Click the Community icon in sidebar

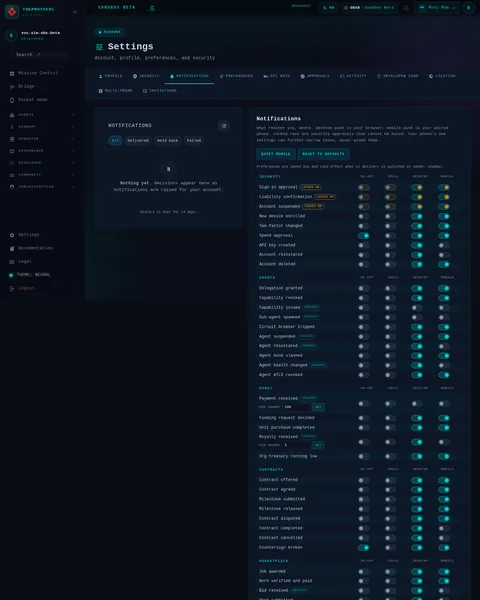click(x=12, y=175)
